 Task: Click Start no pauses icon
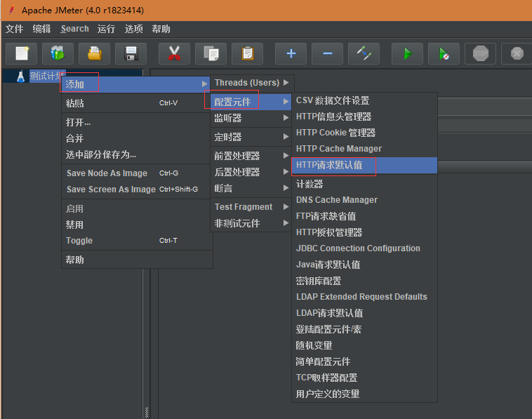click(444, 53)
